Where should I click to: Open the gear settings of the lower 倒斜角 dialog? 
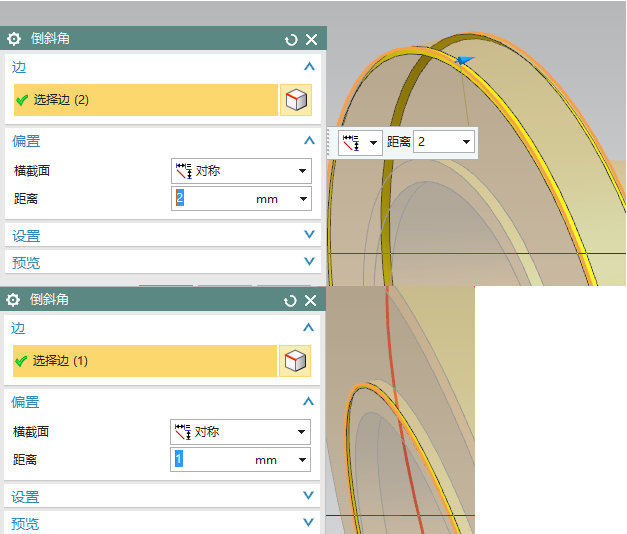tap(14, 300)
